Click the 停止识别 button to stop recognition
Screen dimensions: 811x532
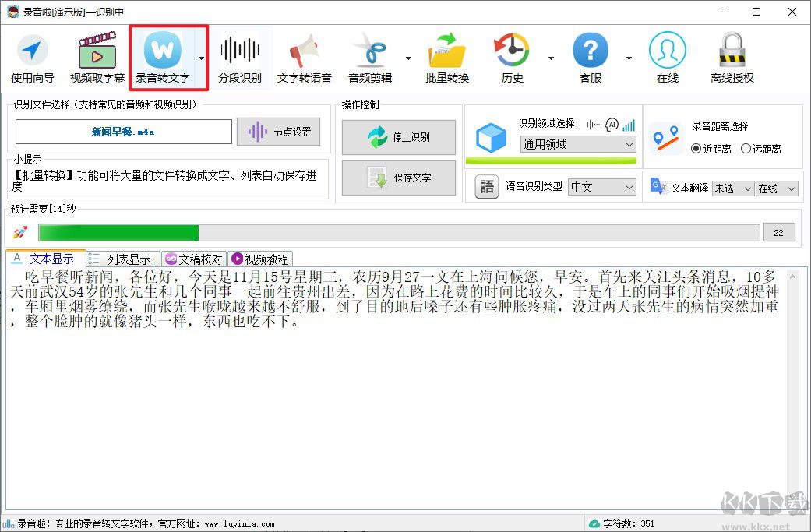[x=398, y=137]
